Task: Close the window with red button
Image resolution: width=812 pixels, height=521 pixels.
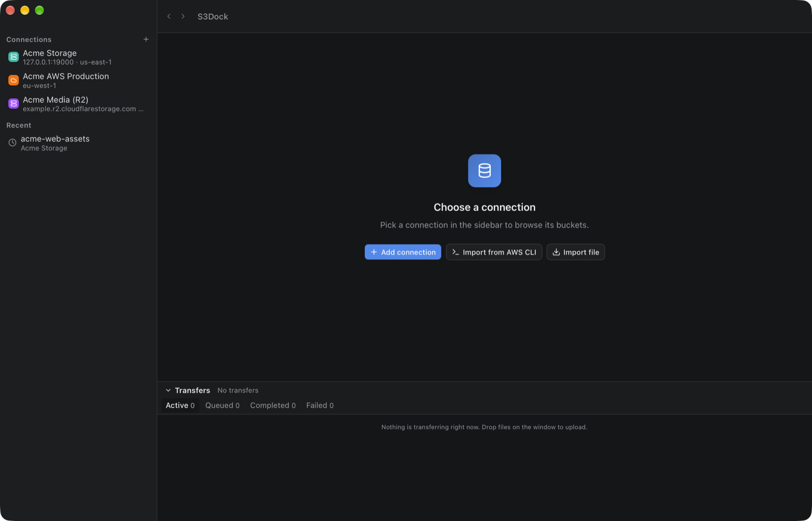Action: pos(10,10)
